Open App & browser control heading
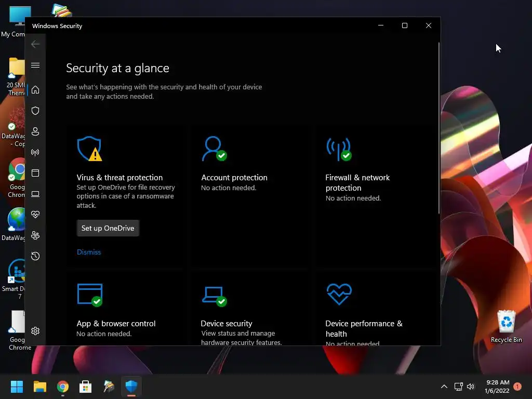This screenshot has width=532, height=399. (116, 324)
